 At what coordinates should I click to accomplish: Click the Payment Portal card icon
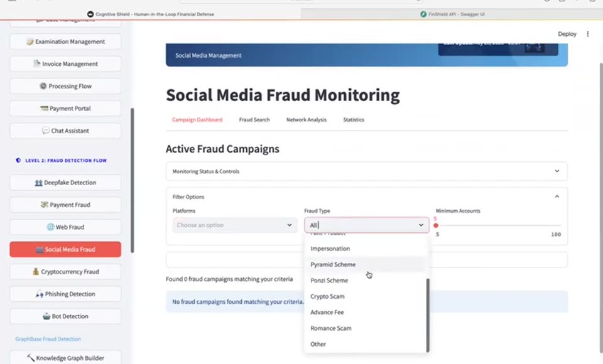44,109
